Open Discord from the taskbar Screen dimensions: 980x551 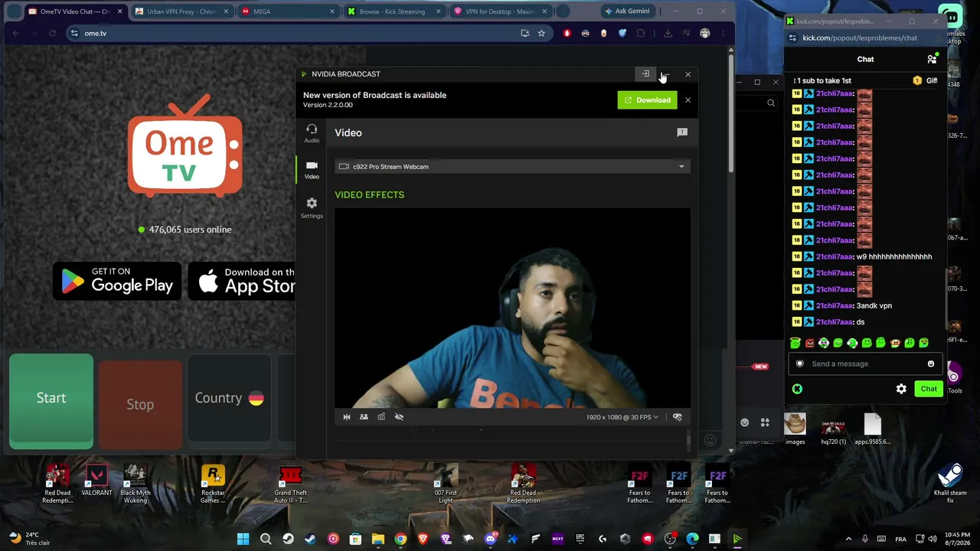(490, 539)
